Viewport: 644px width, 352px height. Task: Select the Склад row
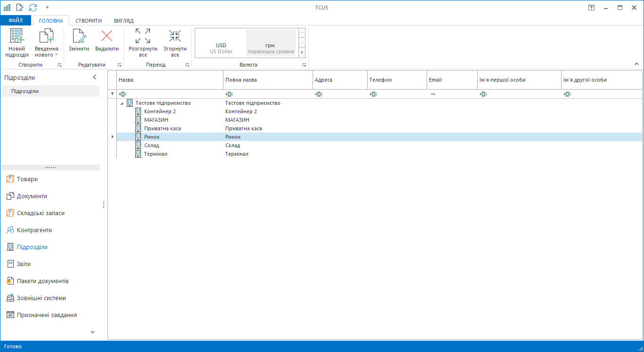click(379, 145)
